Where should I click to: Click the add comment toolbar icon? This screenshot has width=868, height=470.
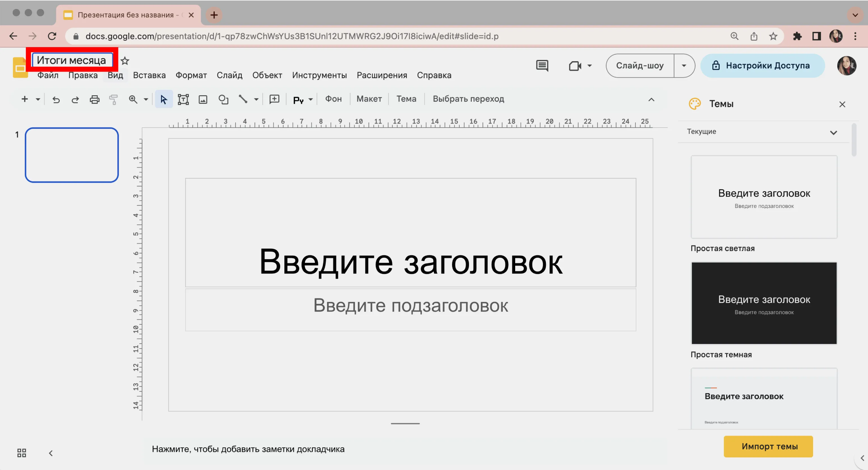point(274,99)
